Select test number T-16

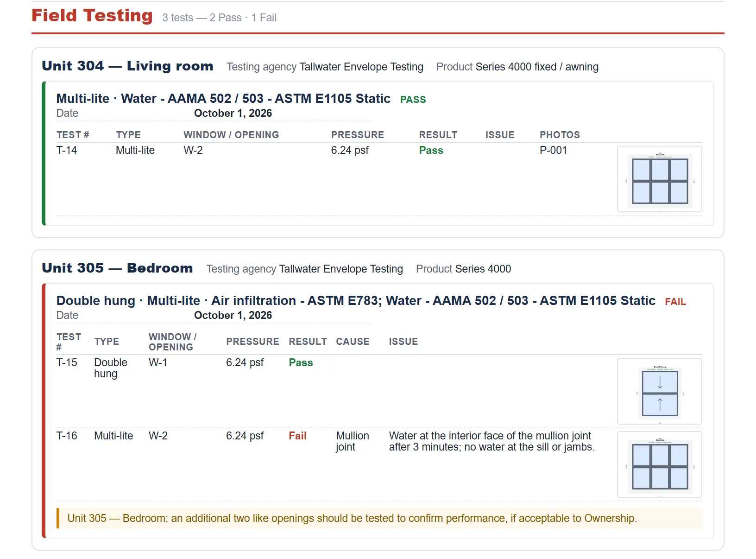click(x=67, y=436)
